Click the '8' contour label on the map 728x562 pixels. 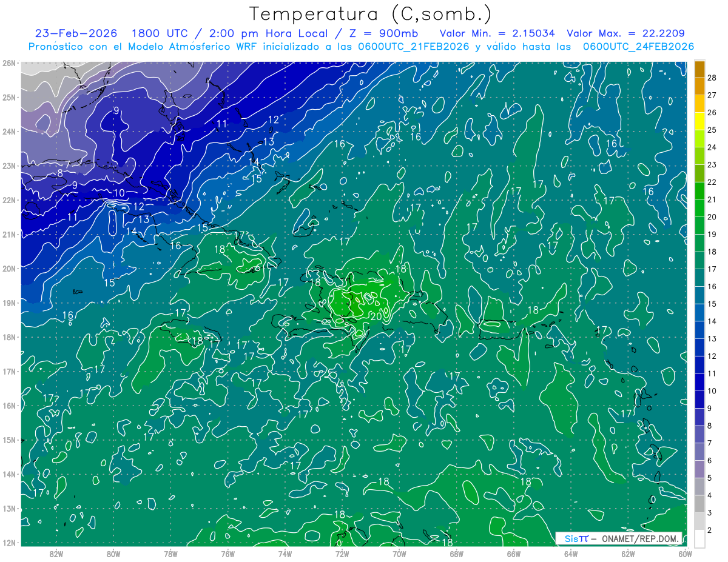coord(60,173)
